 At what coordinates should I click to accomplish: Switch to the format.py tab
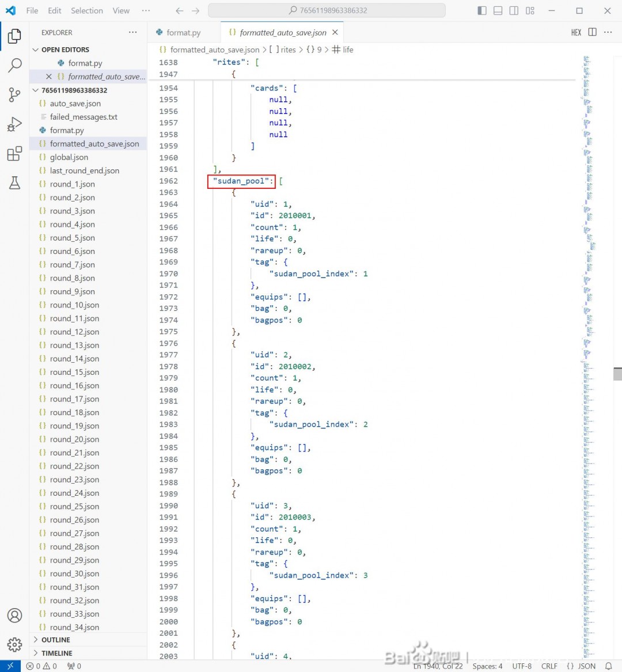tap(184, 33)
